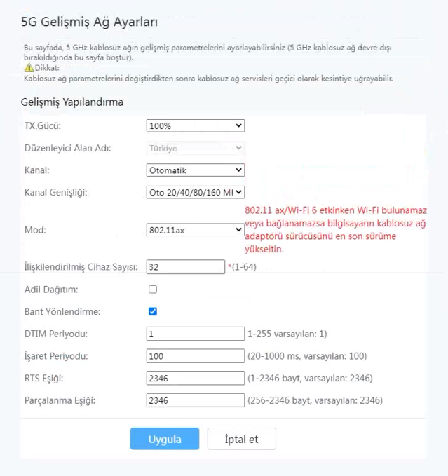The image size is (448, 476).
Task: Click into the DTIM Periyodu field
Action: (x=195, y=334)
